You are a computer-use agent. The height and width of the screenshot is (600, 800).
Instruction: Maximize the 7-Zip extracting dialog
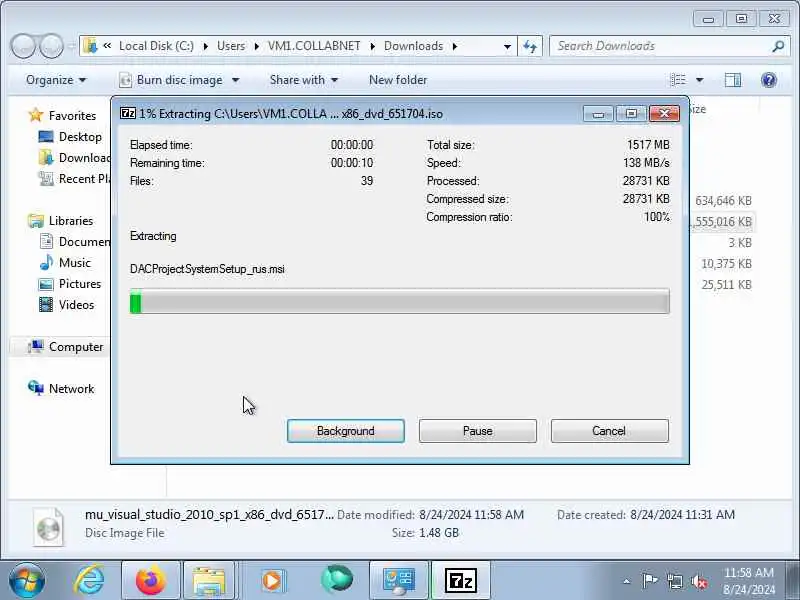tap(631, 113)
